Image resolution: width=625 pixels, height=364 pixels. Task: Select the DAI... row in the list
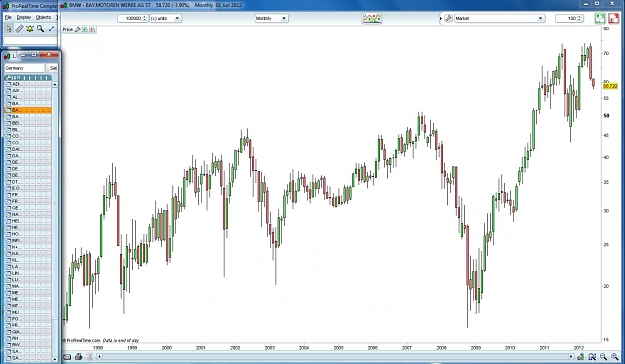[28, 149]
